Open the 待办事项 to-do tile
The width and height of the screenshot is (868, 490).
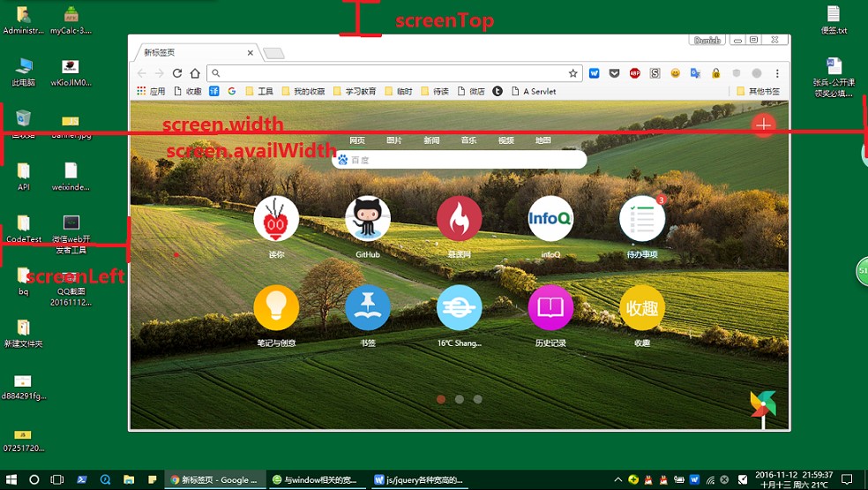[642, 218]
